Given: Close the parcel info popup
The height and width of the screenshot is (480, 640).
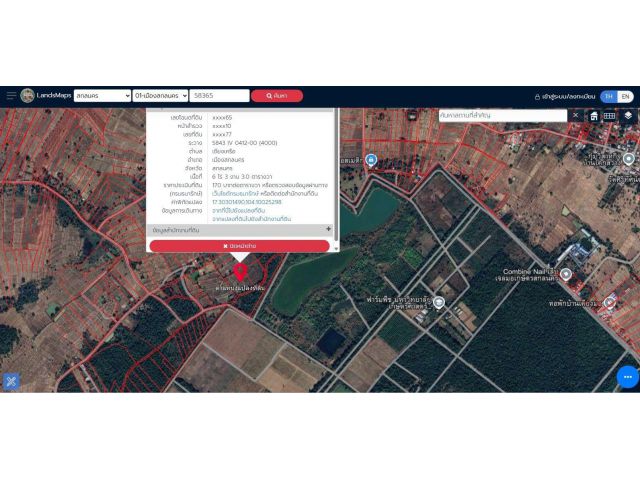Looking at the screenshot, I should [240, 246].
